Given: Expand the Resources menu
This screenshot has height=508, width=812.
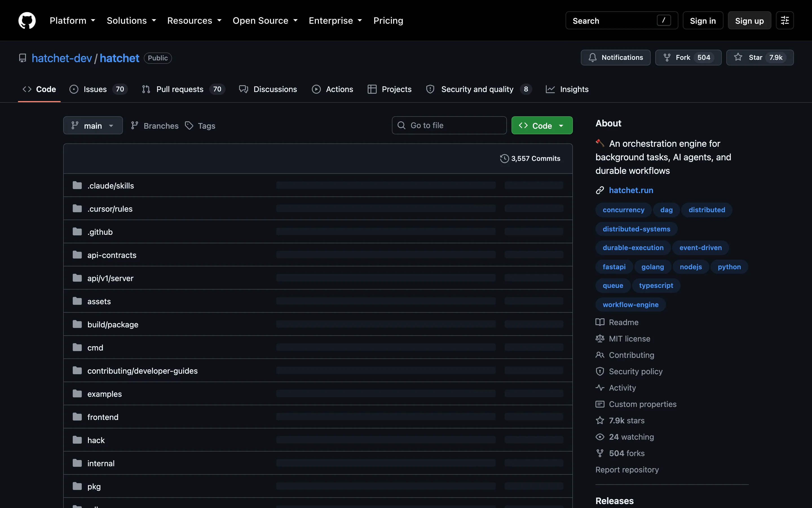Looking at the screenshot, I should tap(194, 21).
